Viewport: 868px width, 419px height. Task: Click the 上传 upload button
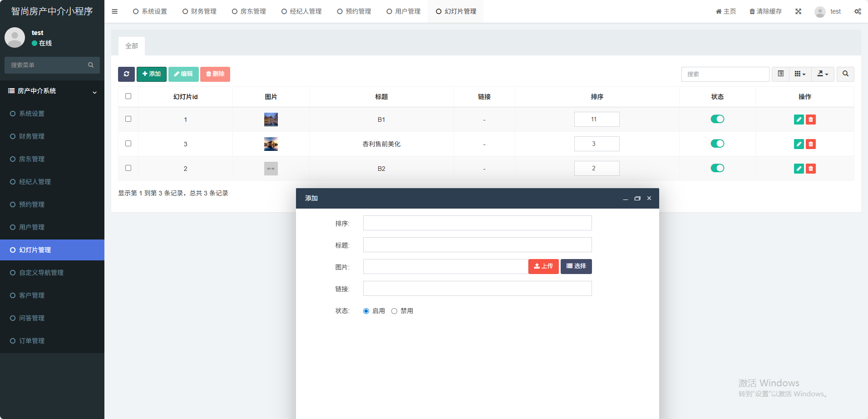click(x=543, y=266)
